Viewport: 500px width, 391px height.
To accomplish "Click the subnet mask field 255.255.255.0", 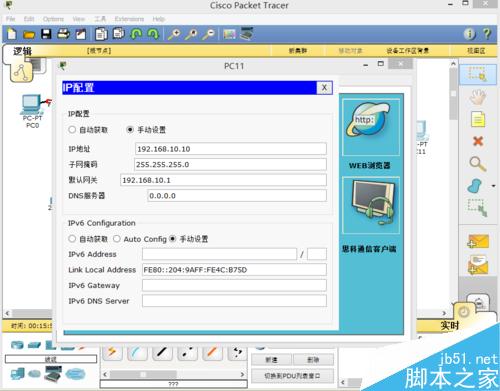I will pos(230,164).
